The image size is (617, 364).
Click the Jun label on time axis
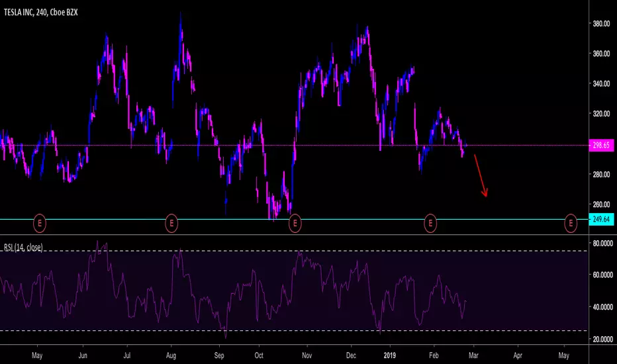pyautogui.click(x=83, y=355)
